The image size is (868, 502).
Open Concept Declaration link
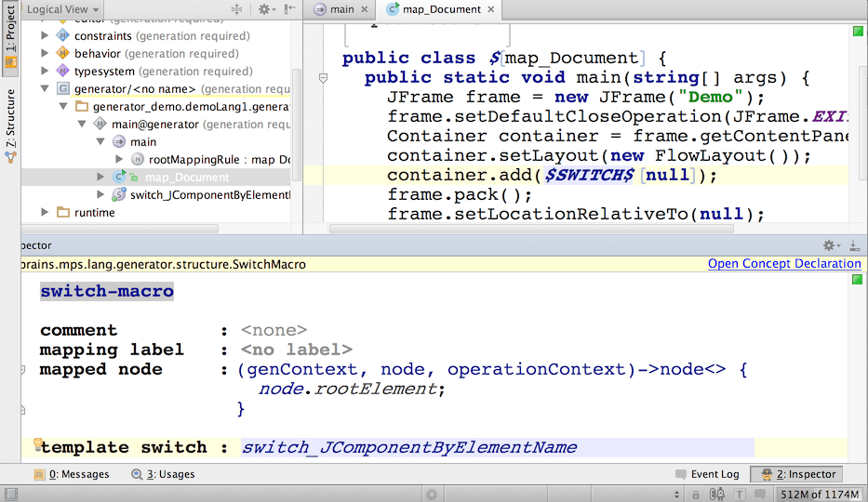click(784, 264)
